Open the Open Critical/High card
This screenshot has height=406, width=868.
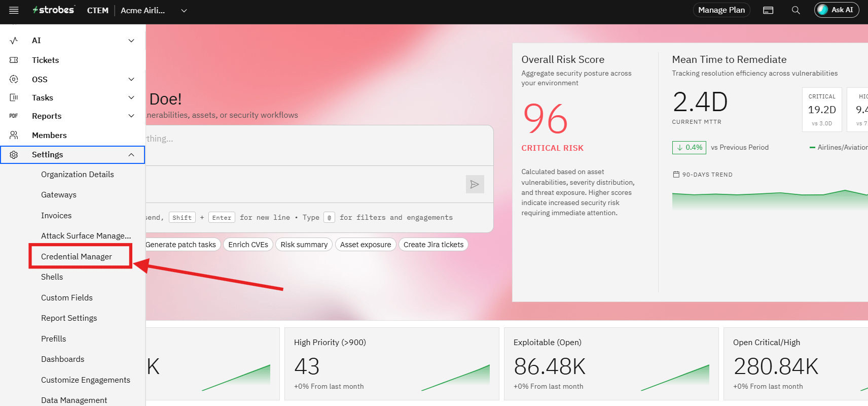coord(795,364)
